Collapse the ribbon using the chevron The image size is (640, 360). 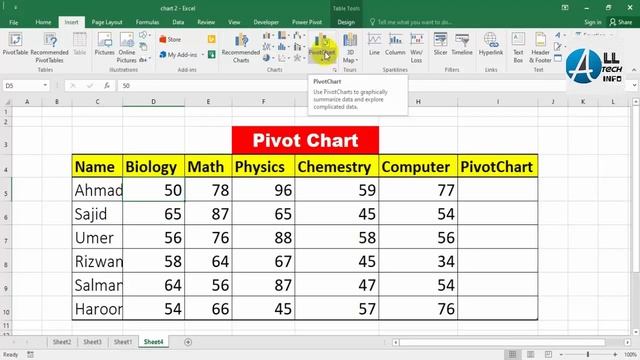[634, 70]
